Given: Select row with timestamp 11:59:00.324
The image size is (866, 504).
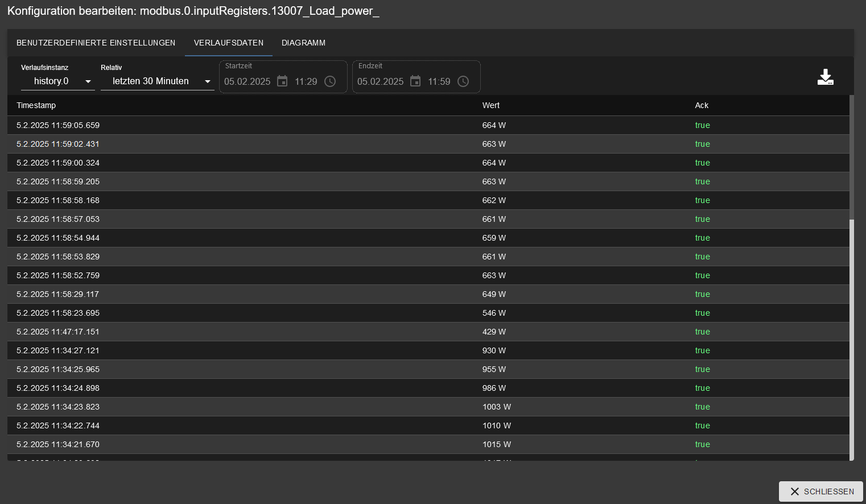Looking at the screenshot, I should coord(428,163).
